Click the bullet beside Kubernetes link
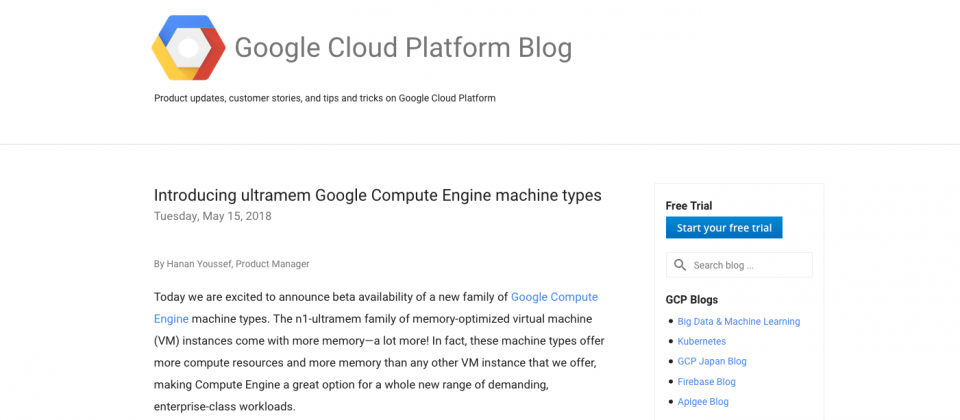960x420 pixels. pyautogui.click(x=669, y=342)
